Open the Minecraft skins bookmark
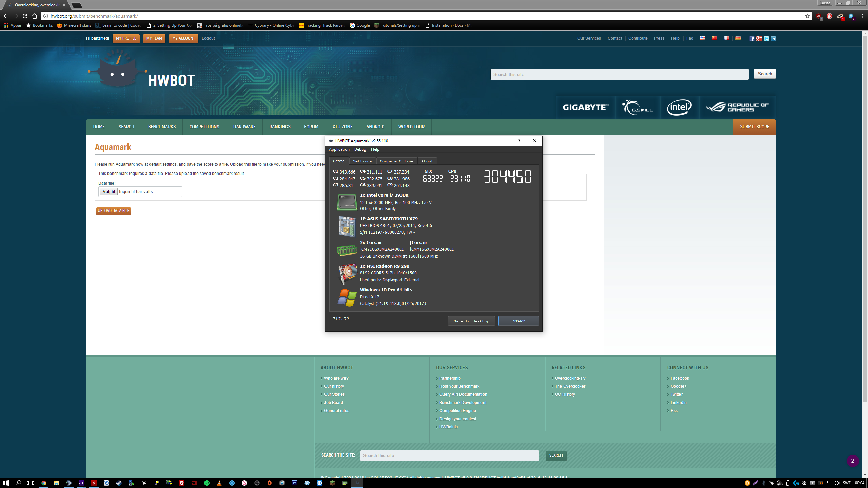This screenshot has height=488, width=868. (x=74, y=25)
